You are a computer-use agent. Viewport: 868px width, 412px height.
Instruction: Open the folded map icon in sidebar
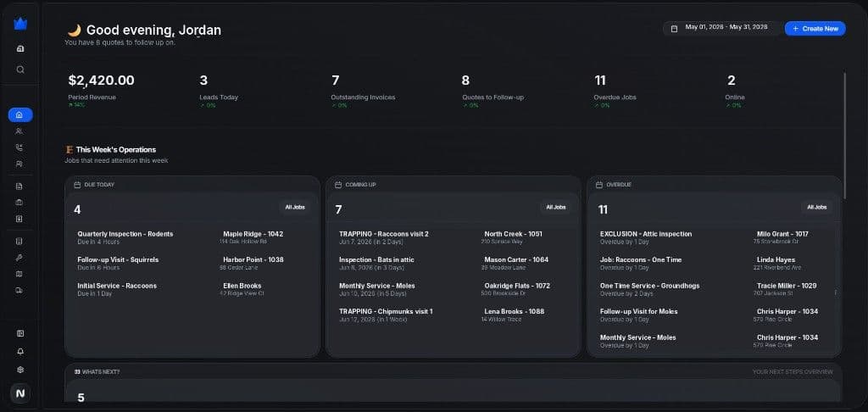pyautogui.click(x=19, y=274)
